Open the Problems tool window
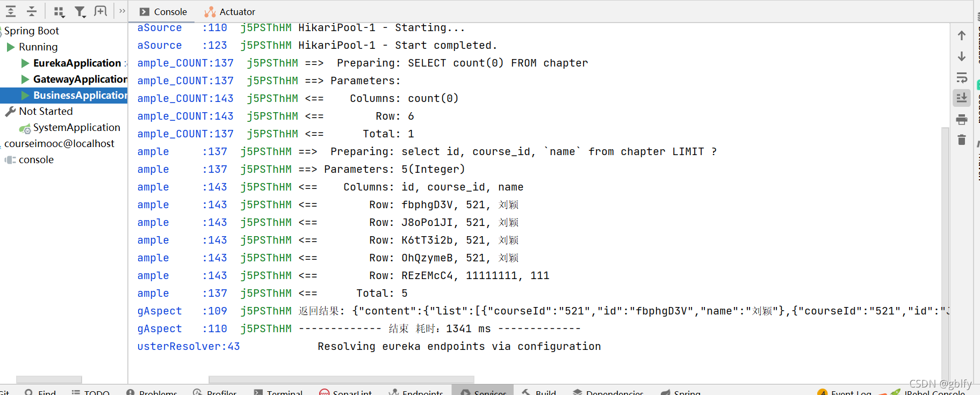Screen dimensions: 980x395 point(152,392)
